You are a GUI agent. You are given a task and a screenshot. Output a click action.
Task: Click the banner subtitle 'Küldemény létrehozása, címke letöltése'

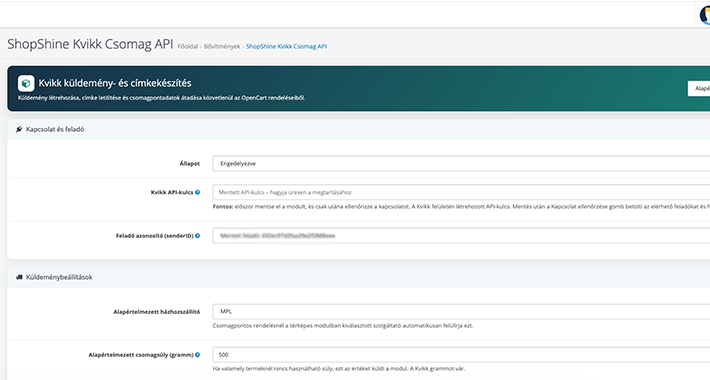coord(161,98)
